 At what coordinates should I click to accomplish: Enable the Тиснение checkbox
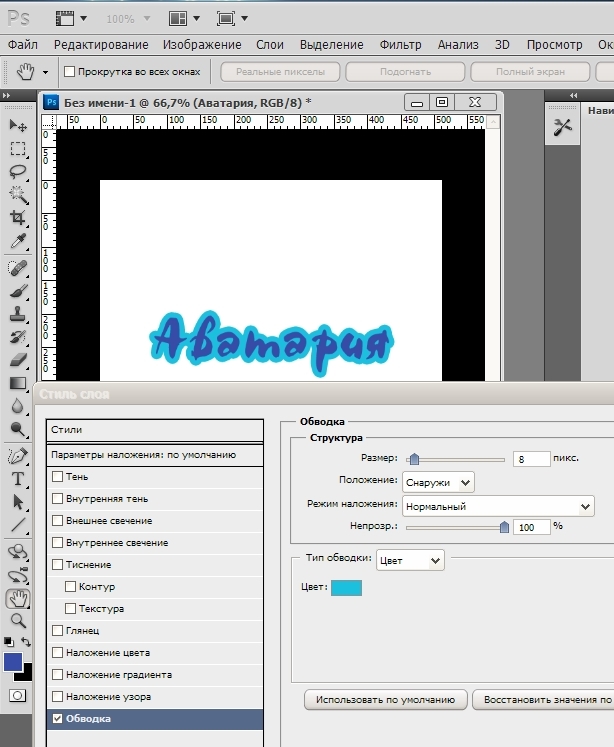click(x=57, y=564)
